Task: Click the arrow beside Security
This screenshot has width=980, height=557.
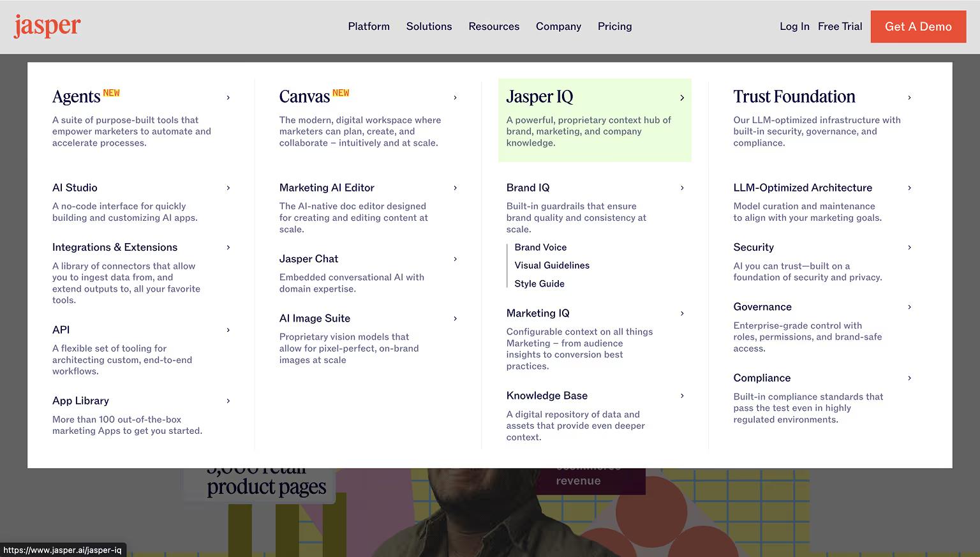Action: 909,248
